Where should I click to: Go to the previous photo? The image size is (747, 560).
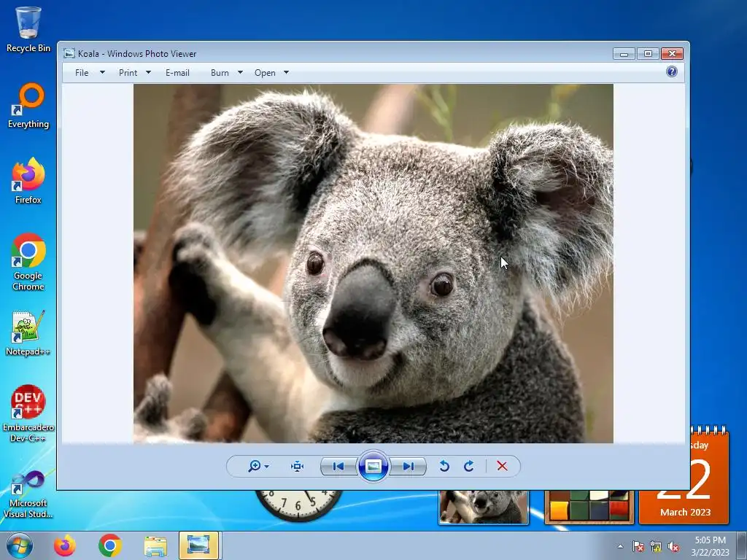click(x=338, y=467)
